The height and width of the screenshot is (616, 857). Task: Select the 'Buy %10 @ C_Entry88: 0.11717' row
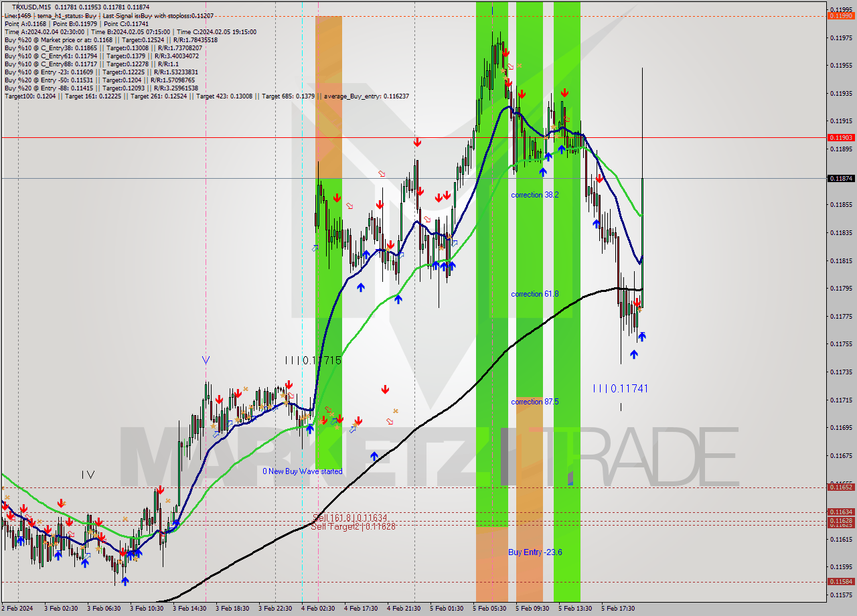click(91, 64)
